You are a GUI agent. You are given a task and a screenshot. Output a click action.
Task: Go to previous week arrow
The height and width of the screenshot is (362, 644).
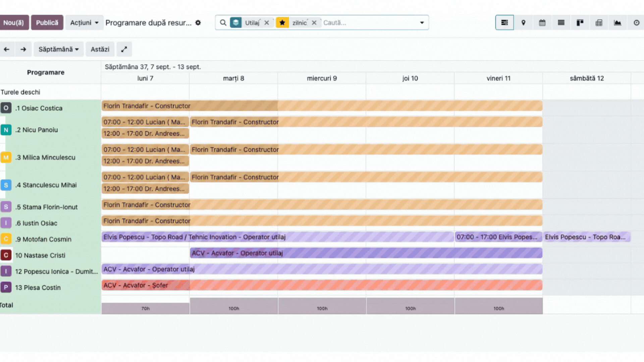7,49
